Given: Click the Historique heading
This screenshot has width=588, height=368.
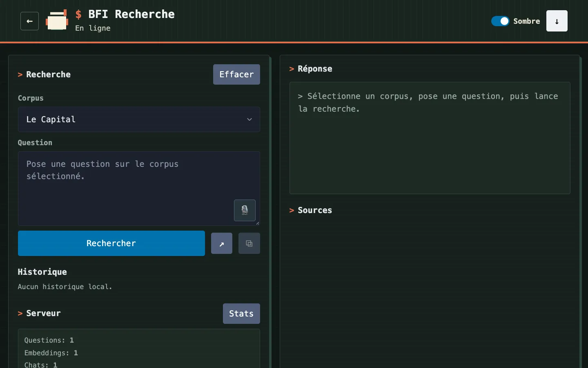Looking at the screenshot, I should point(42,272).
